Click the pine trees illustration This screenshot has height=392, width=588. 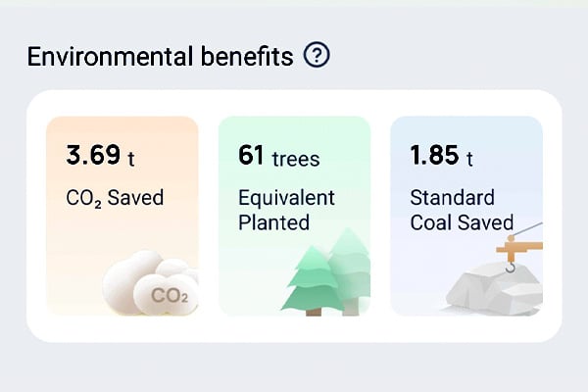pos(325,271)
